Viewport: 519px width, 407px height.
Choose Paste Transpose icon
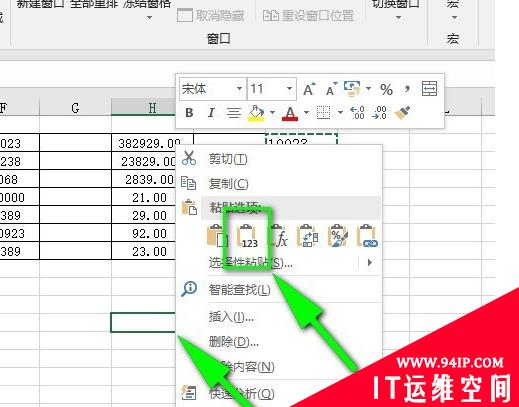[x=307, y=236]
